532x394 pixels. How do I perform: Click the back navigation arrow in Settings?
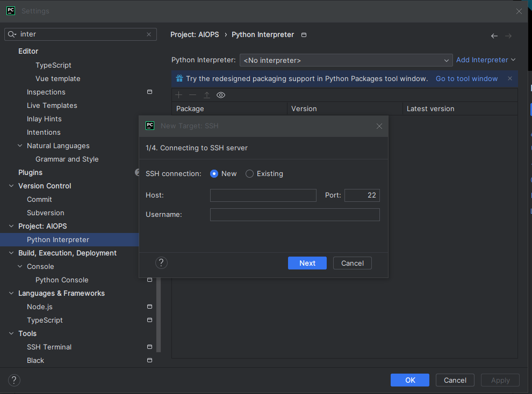[494, 36]
